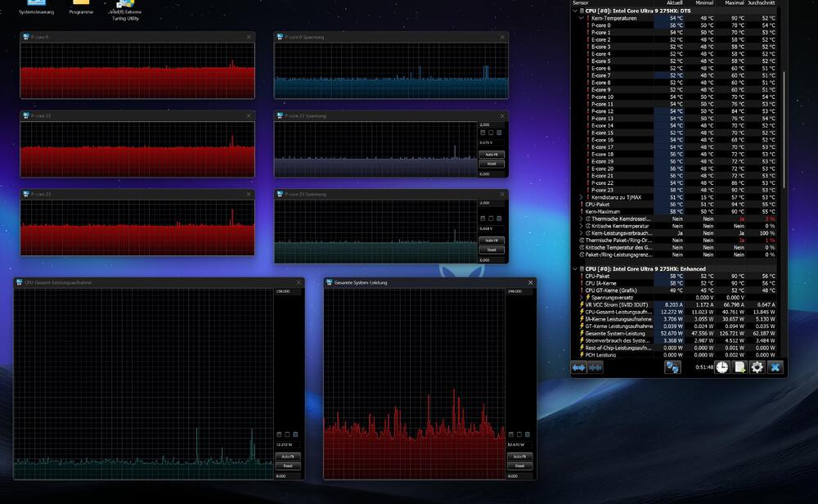Click the Maximal column header
The width and height of the screenshot is (818, 504).
click(735, 3)
